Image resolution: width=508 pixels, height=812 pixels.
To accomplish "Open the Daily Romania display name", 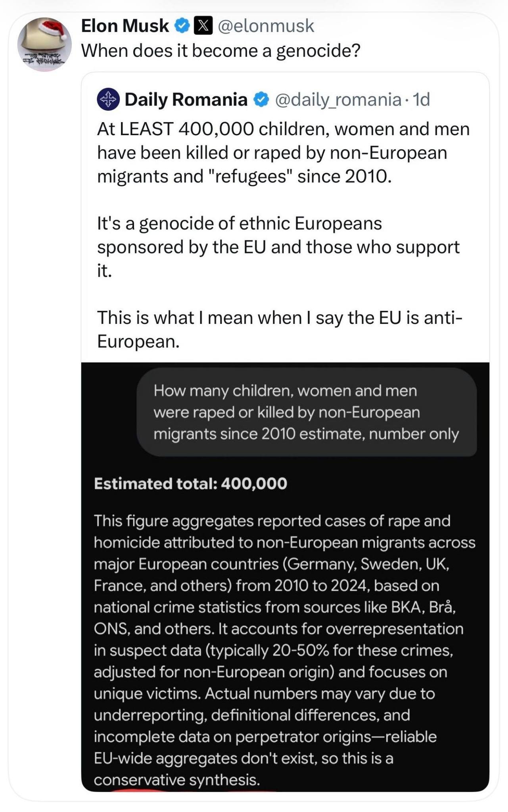I will (x=186, y=100).
